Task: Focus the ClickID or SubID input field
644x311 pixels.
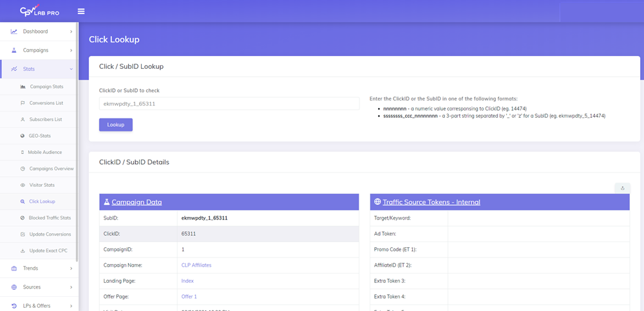Action: tap(229, 104)
